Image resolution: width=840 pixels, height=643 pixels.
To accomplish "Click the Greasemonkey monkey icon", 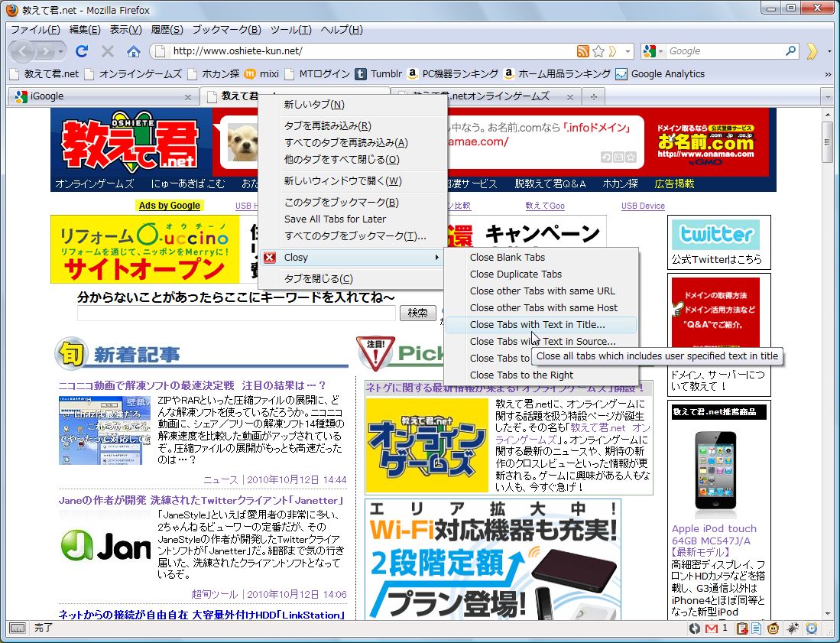I will pyautogui.click(x=774, y=628).
